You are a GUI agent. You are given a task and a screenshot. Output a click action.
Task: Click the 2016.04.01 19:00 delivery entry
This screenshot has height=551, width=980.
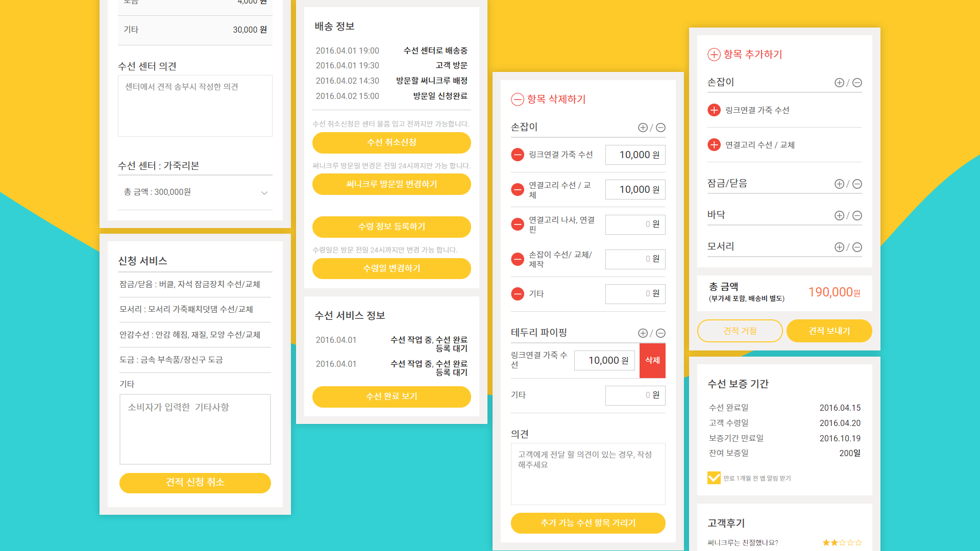click(391, 51)
